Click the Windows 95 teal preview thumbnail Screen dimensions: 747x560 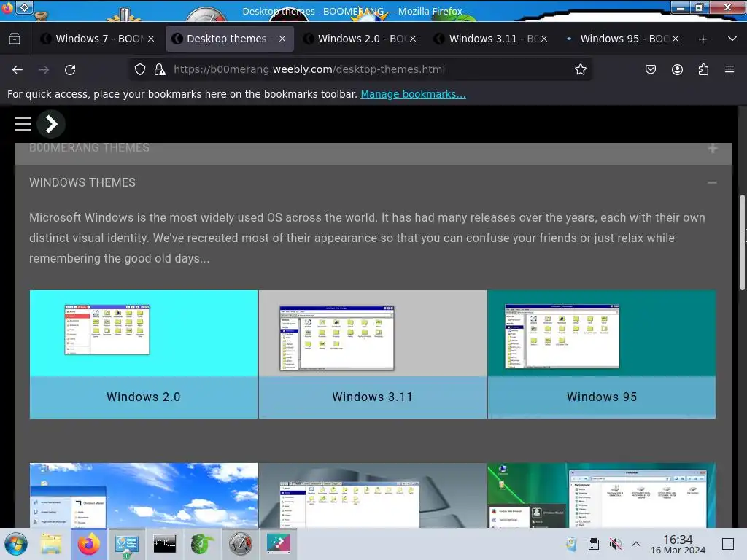(602, 333)
